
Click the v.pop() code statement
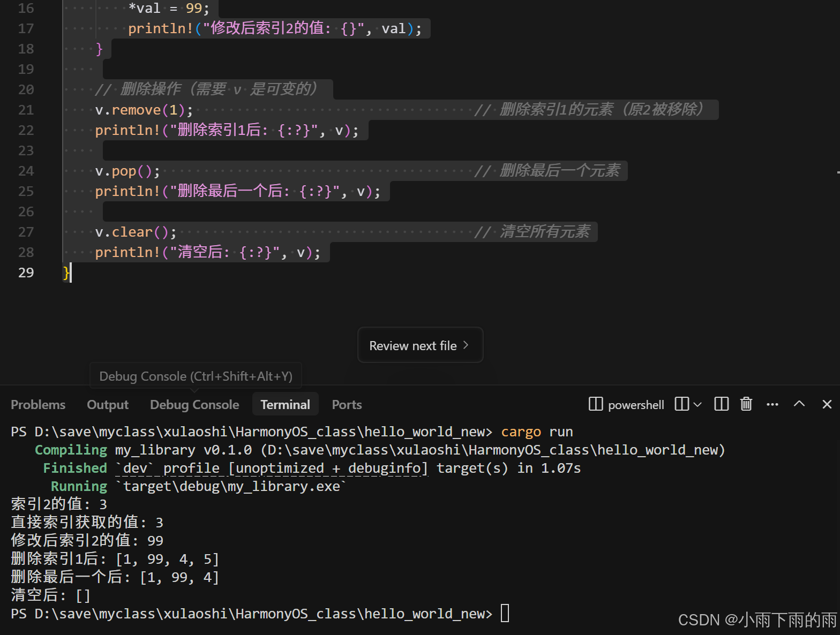pos(127,171)
